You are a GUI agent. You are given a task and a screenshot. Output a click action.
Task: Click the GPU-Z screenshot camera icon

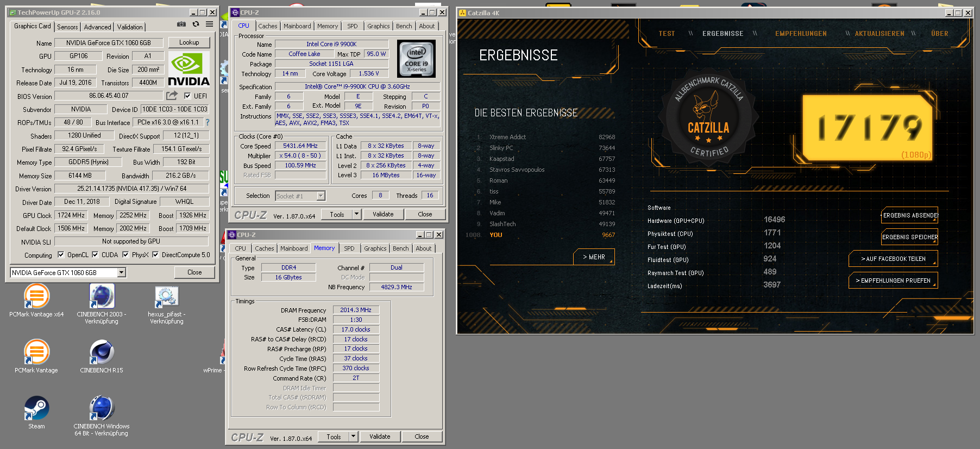pos(181,24)
